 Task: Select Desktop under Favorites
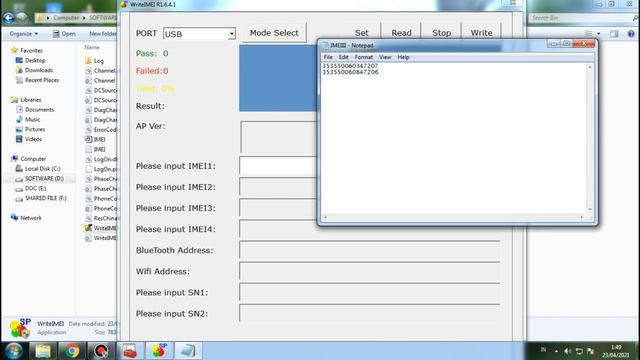click(x=35, y=60)
